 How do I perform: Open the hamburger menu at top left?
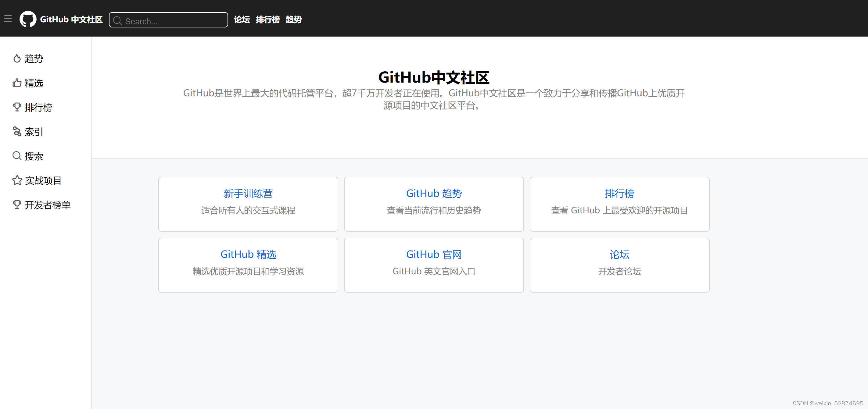8,19
